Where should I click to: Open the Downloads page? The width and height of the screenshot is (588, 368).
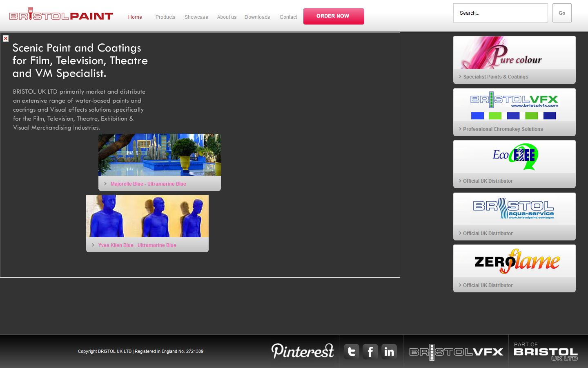click(x=257, y=17)
